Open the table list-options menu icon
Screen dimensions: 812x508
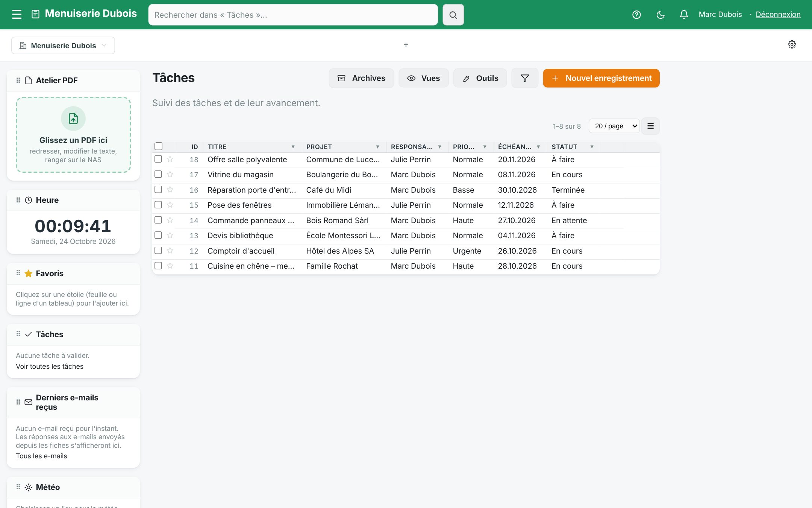point(650,126)
